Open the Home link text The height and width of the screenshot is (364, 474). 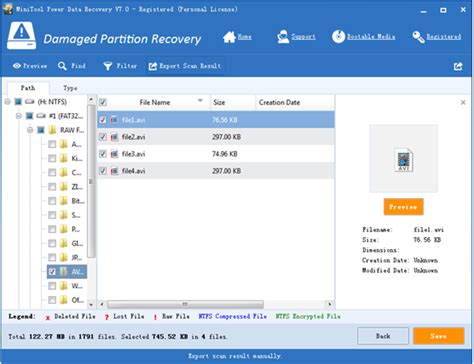[x=244, y=37]
